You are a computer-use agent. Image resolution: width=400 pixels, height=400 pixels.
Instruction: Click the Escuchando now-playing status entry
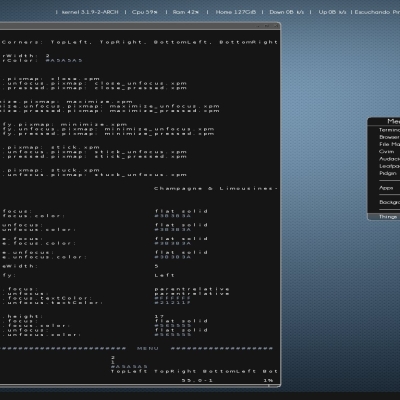tap(377, 12)
